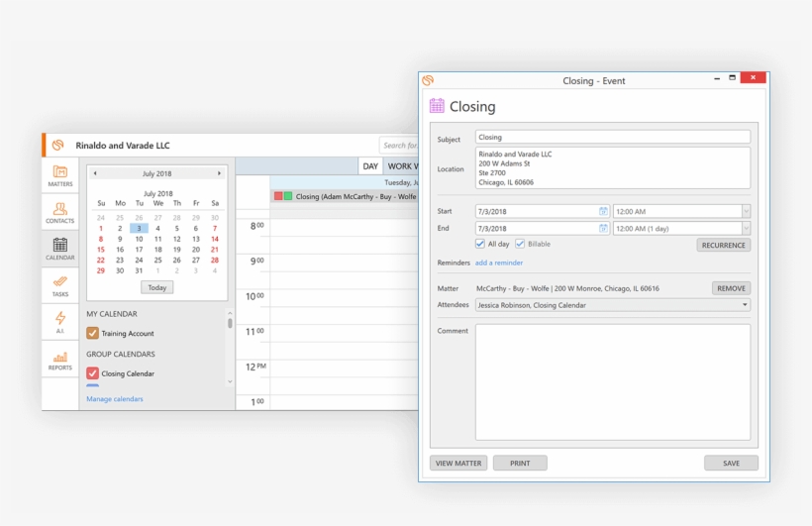Viewport: 812px width, 526px height.
Task: Go to previous month in mini calendar
Action: [x=95, y=173]
